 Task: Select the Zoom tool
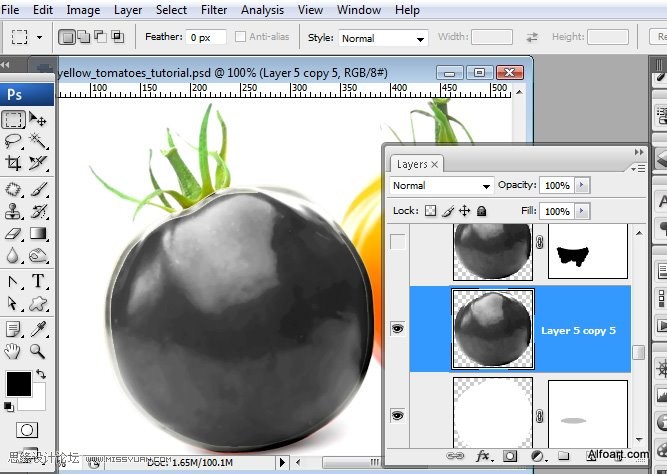pyautogui.click(x=38, y=351)
